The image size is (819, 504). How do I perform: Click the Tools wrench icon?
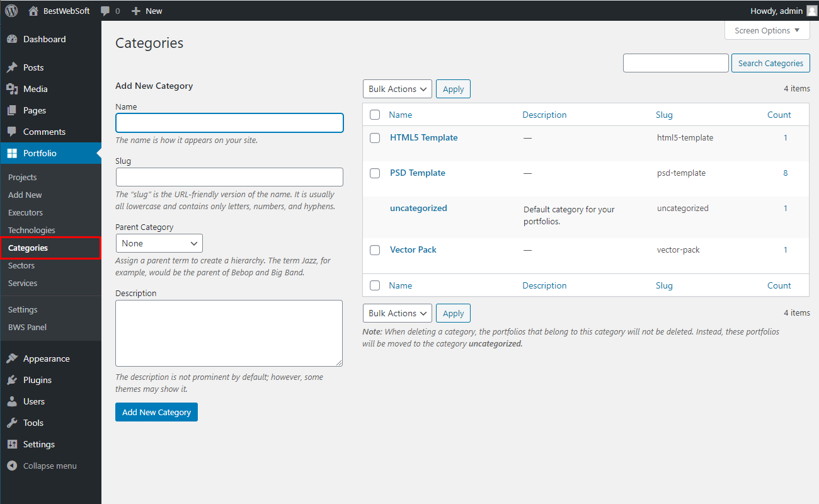click(12, 423)
